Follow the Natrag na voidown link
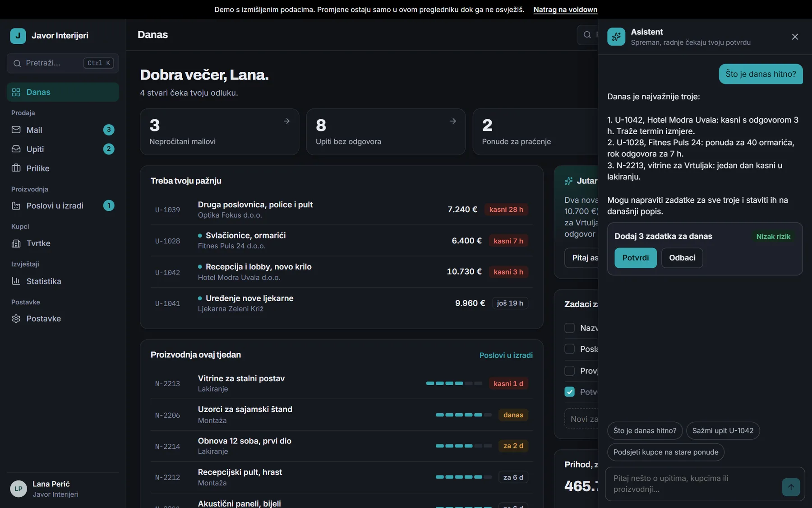 click(565, 9)
